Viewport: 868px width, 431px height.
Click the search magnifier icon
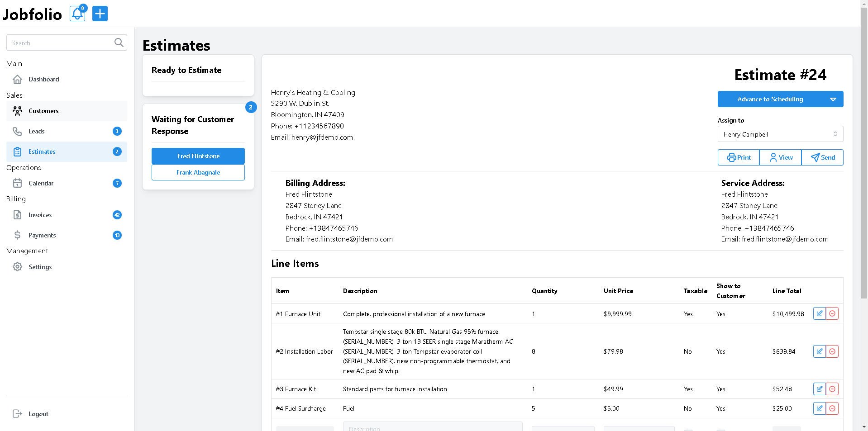(119, 43)
